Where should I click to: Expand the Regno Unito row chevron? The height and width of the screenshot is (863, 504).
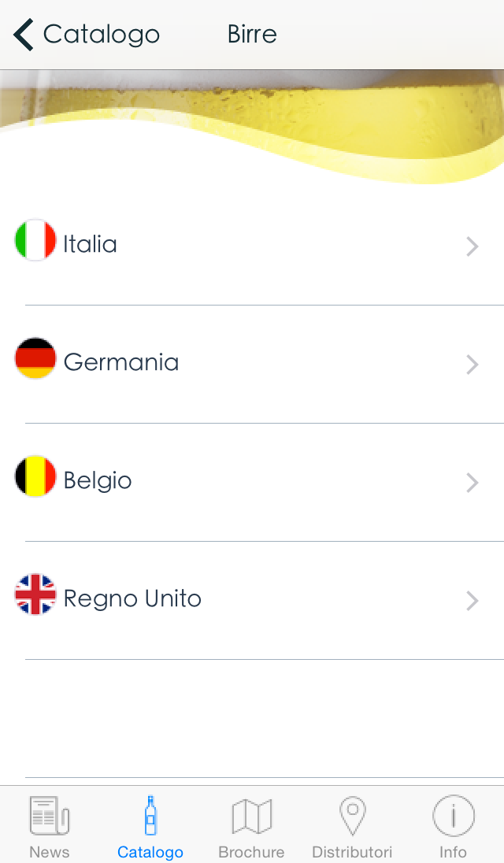[472, 601]
